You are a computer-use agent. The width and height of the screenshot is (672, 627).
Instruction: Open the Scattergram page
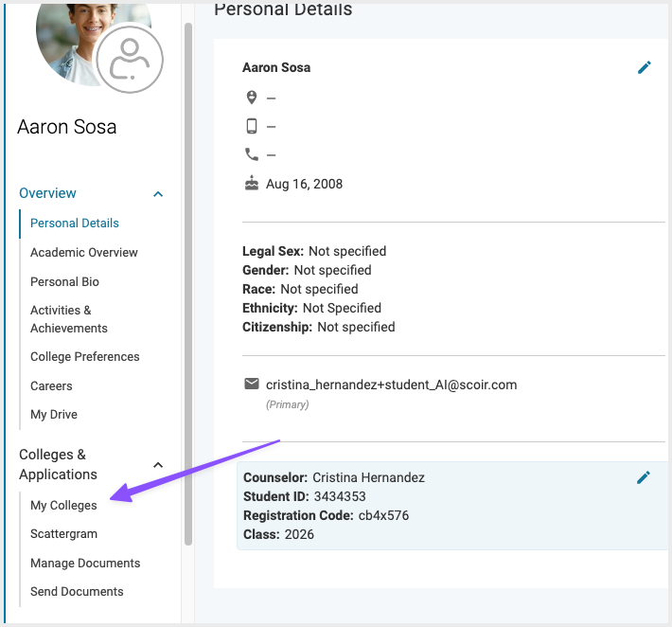click(63, 534)
